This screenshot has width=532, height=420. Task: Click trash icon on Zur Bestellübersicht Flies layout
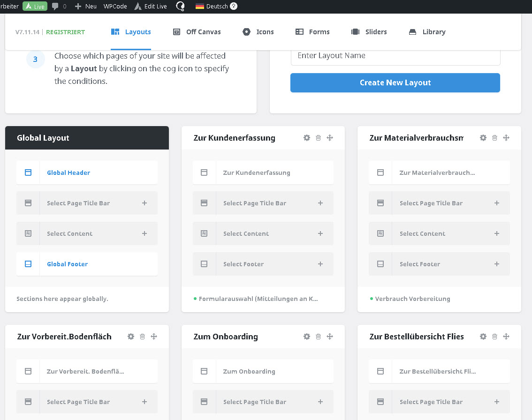(494, 336)
